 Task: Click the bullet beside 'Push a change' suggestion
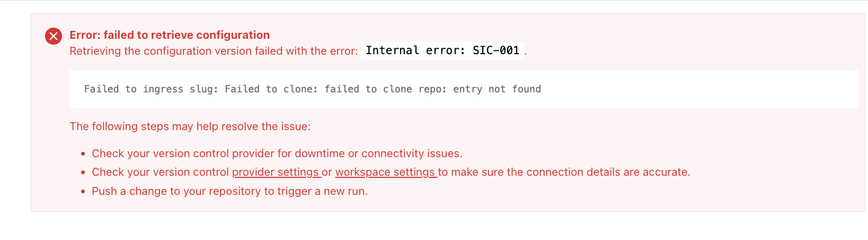point(83,192)
